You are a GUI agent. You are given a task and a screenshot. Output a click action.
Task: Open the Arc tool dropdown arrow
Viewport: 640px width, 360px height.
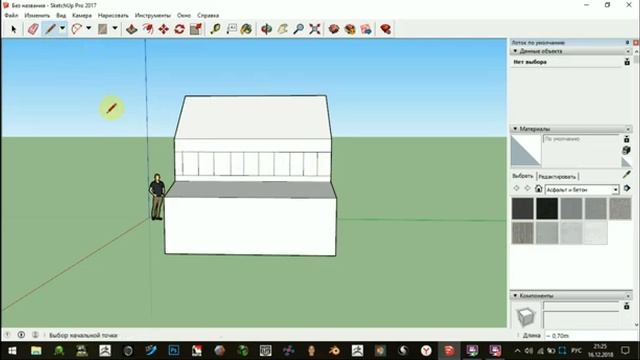pyautogui.click(x=89, y=29)
